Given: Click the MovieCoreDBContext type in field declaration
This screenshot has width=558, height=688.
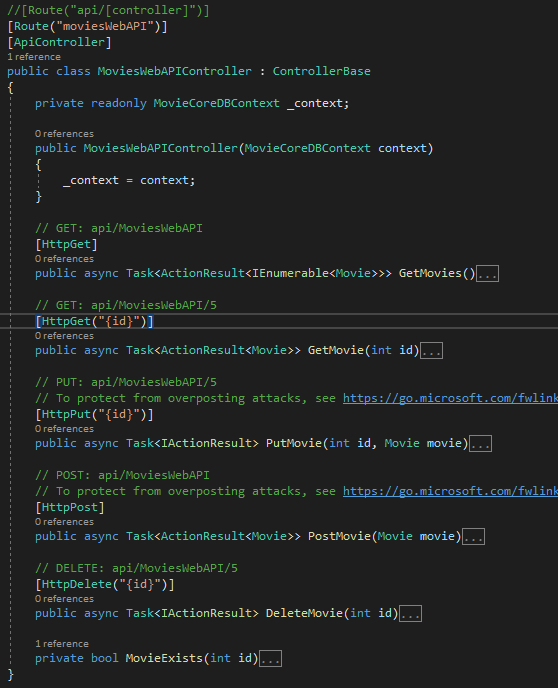Looking at the screenshot, I should [216, 104].
